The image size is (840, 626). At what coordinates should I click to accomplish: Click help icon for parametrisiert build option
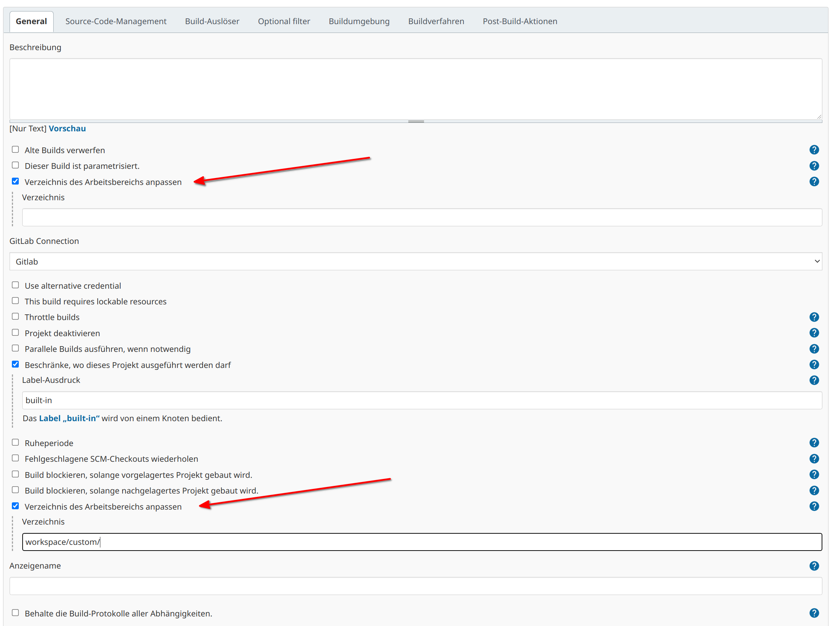(x=814, y=166)
